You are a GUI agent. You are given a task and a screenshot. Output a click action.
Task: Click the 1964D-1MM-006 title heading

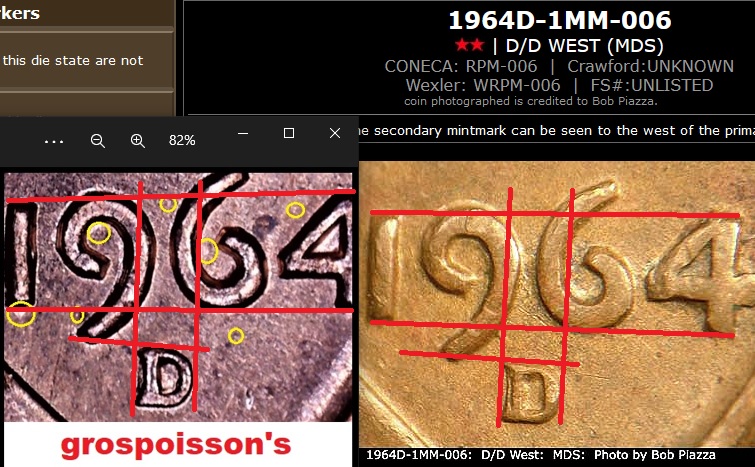560,20
